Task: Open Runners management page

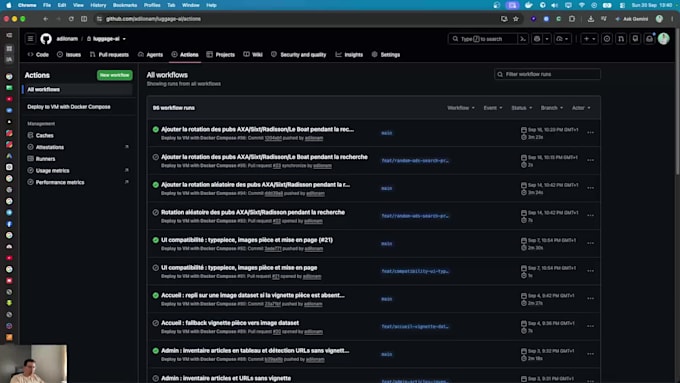Action: [x=45, y=159]
